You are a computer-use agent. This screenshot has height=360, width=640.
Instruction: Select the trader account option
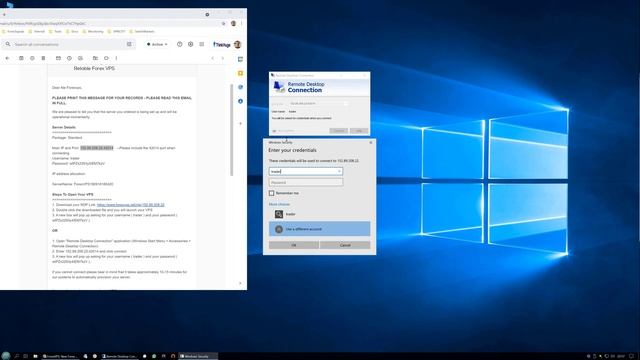click(x=319, y=214)
